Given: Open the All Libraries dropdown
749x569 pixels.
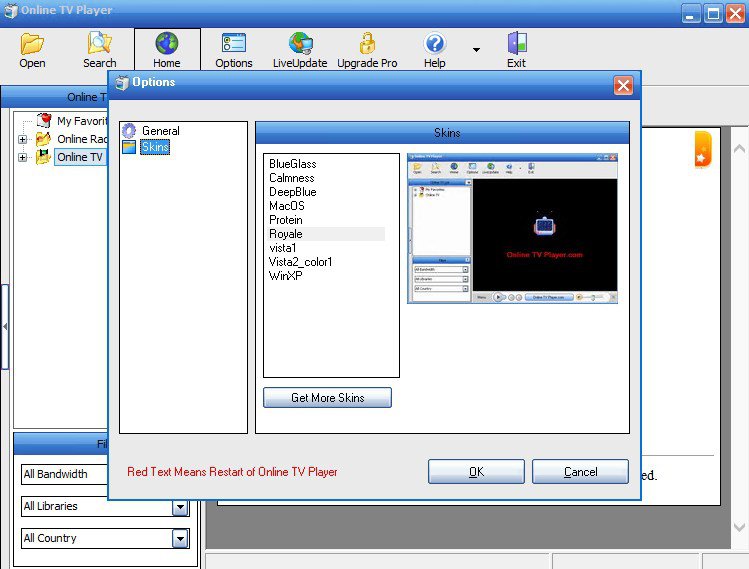Looking at the screenshot, I should click(x=179, y=507).
